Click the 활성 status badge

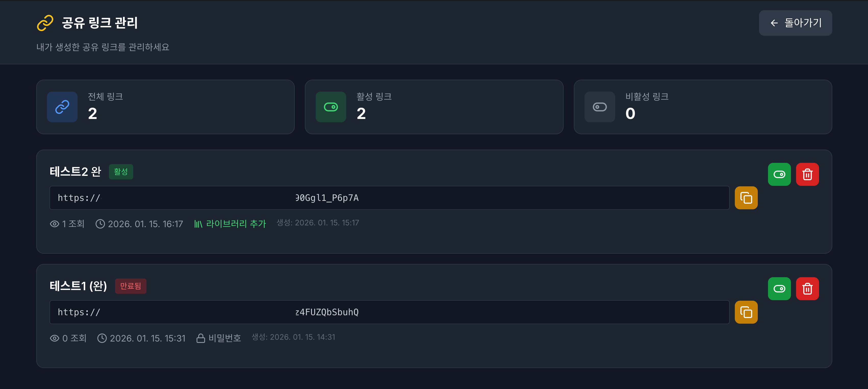tap(121, 172)
